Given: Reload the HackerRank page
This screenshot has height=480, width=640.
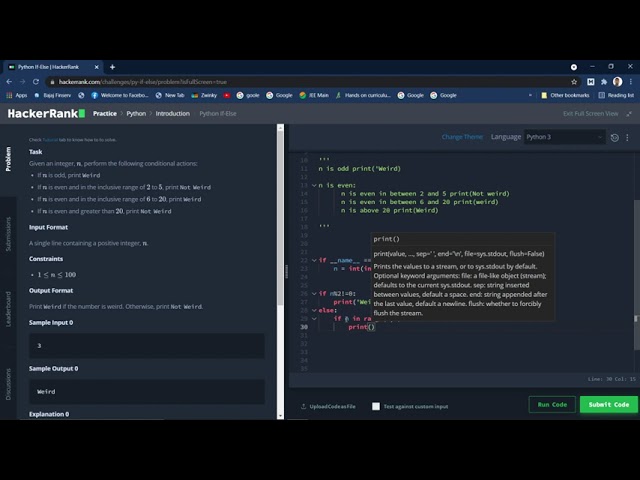Looking at the screenshot, I should 36,82.
